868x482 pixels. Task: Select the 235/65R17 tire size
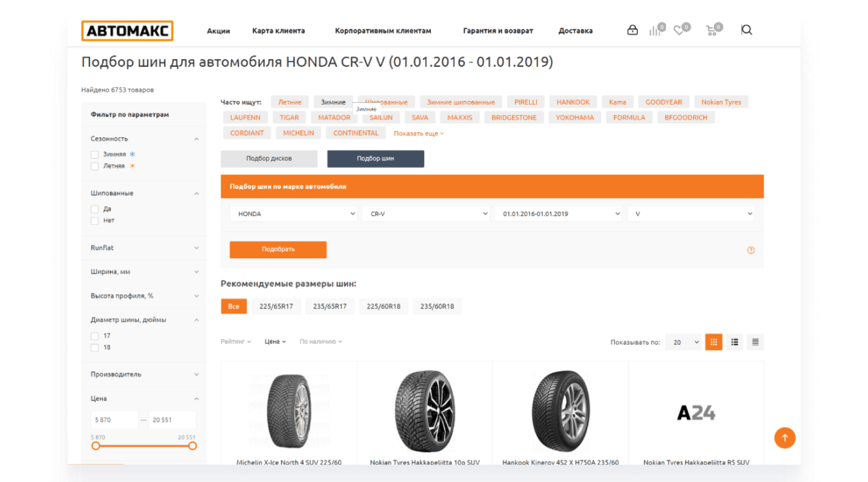(330, 306)
